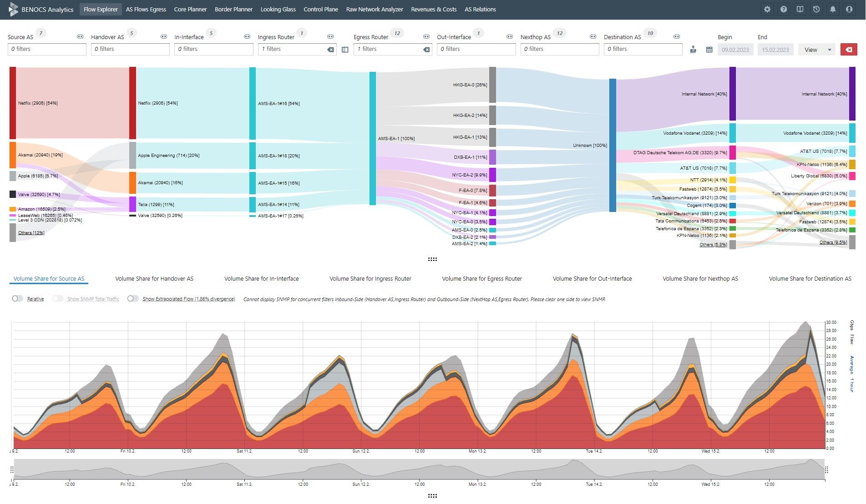Toggle visibility of the Destination AS column
The height and width of the screenshot is (504, 866).
[677, 36]
